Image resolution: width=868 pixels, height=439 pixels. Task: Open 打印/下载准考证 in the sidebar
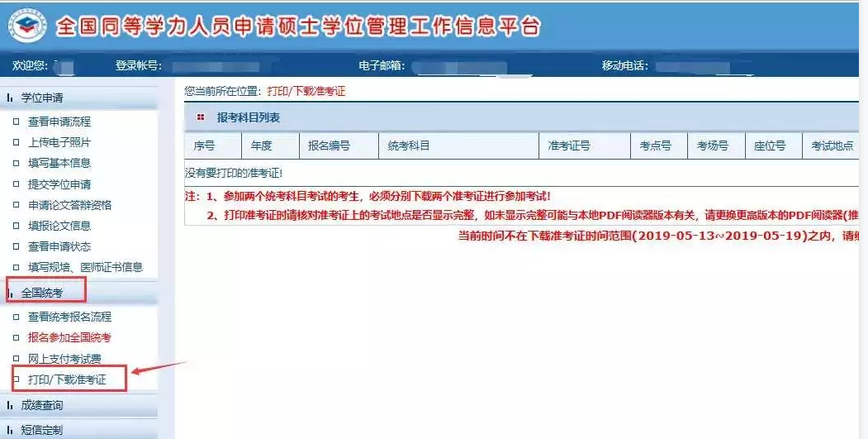click(67, 379)
